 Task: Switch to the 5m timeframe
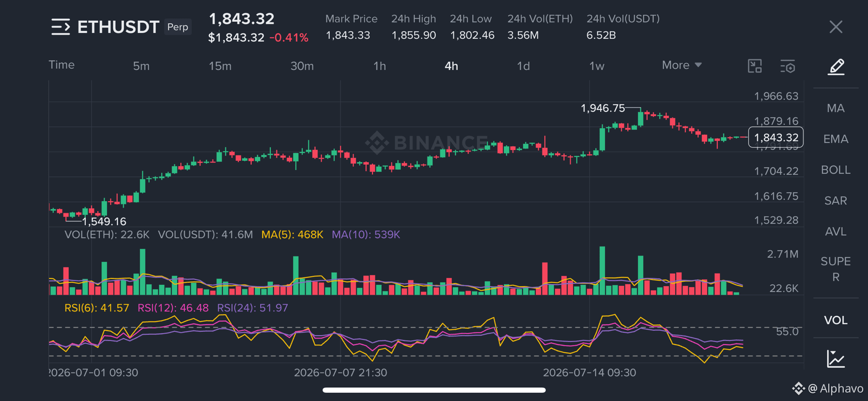click(x=141, y=66)
